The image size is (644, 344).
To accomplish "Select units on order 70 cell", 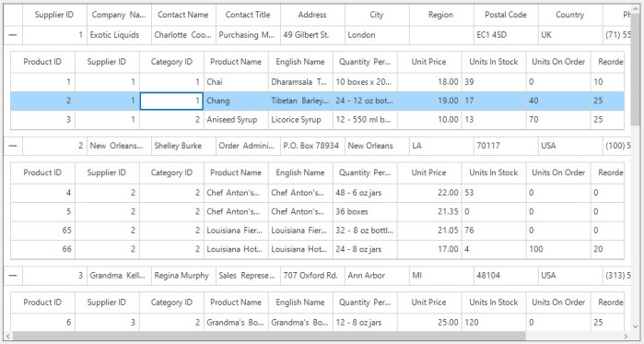I will 558,120.
